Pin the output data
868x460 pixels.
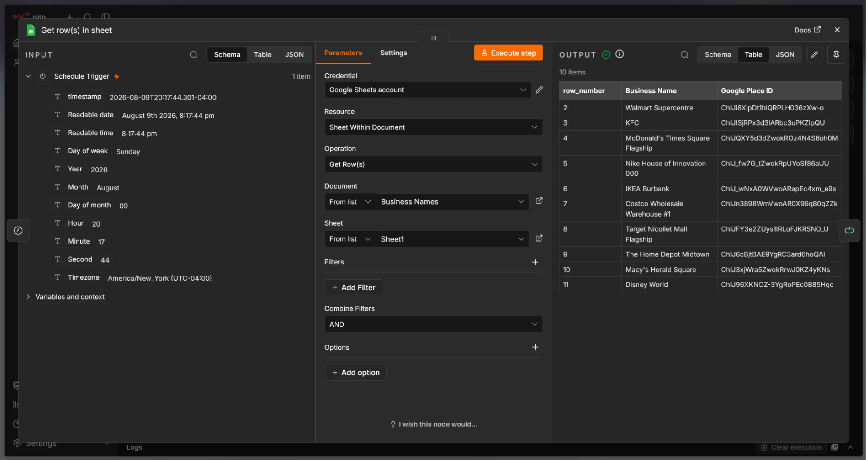[836, 55]
